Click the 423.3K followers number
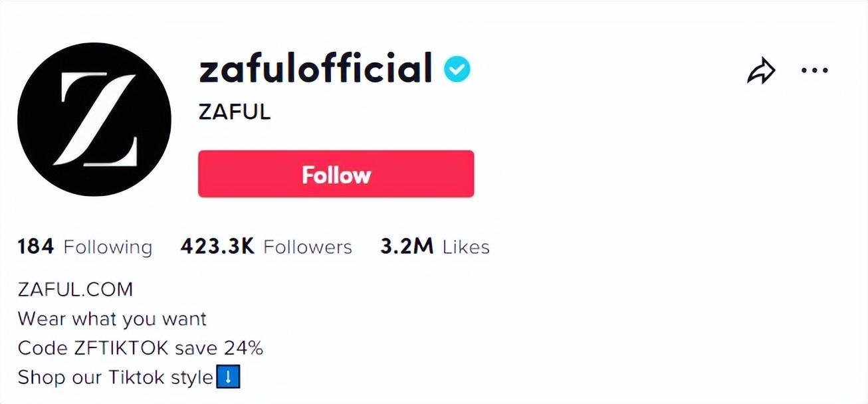Viewport: 868px width, 404px height. point(217,247)
